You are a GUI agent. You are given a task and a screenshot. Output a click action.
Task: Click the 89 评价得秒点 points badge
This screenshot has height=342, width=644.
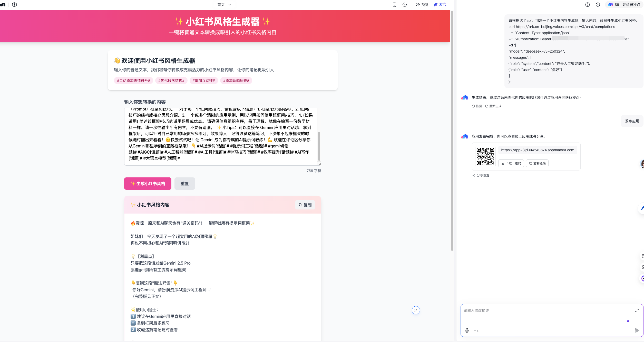(624, 5)
